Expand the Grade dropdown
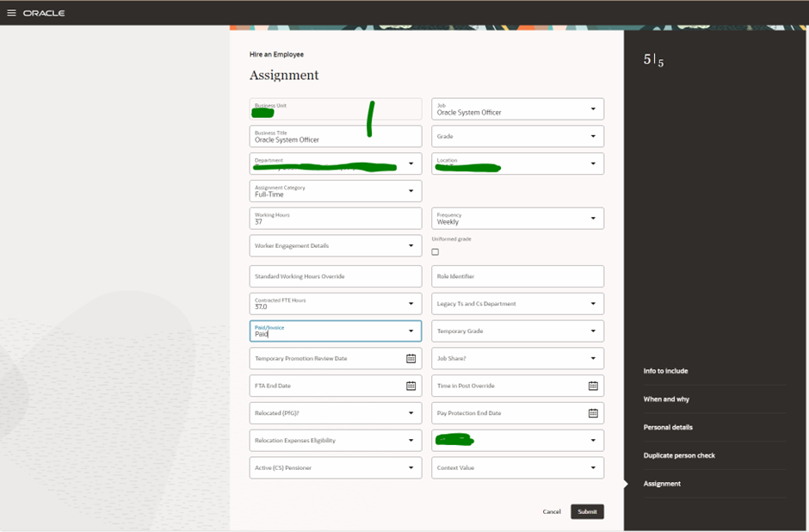Viewport: 809px width, 532px height. (593, 136)
